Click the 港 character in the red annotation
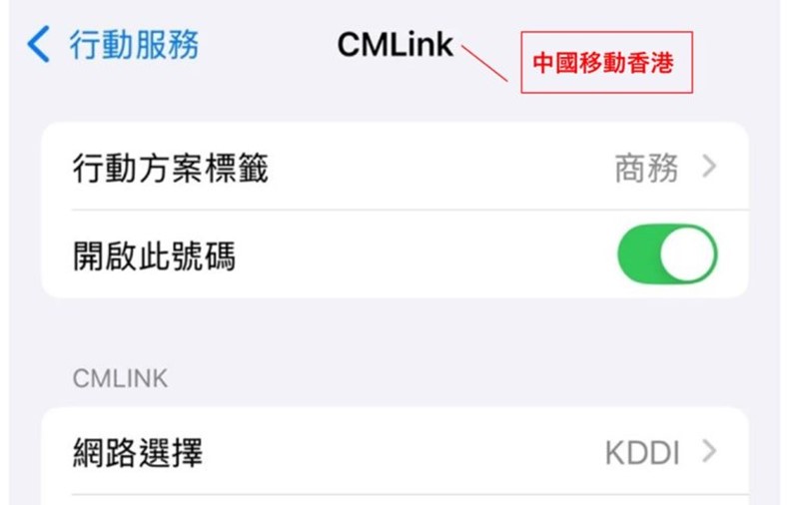The image size is (812, 505). (662, 63)
